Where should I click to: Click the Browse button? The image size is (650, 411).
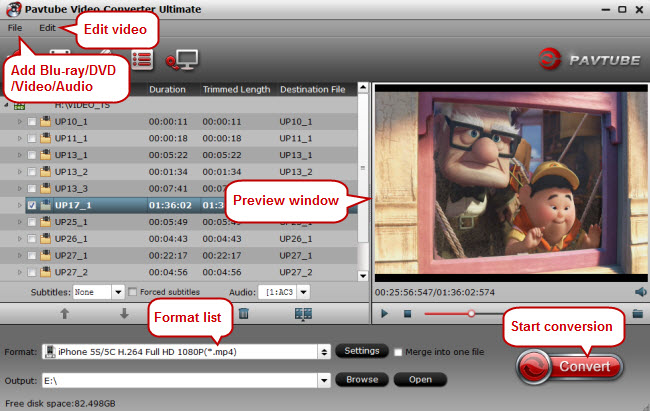click(362, 379)
